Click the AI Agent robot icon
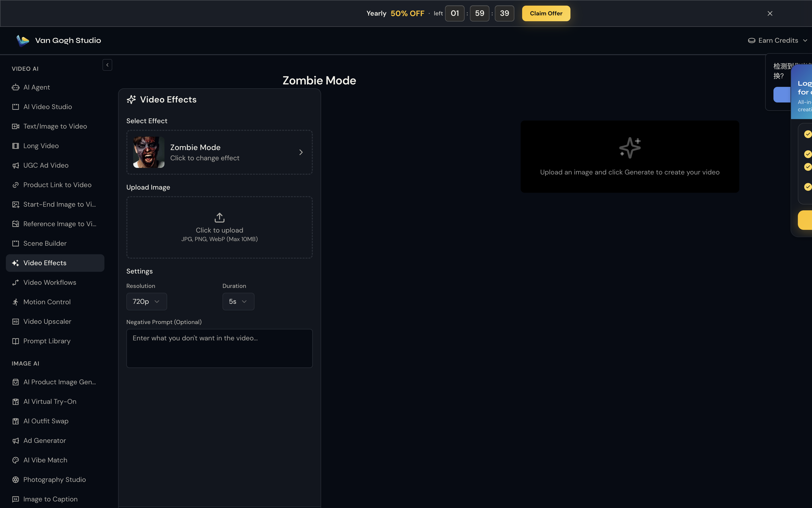812x508 pixels. click(x=15, y=87)
